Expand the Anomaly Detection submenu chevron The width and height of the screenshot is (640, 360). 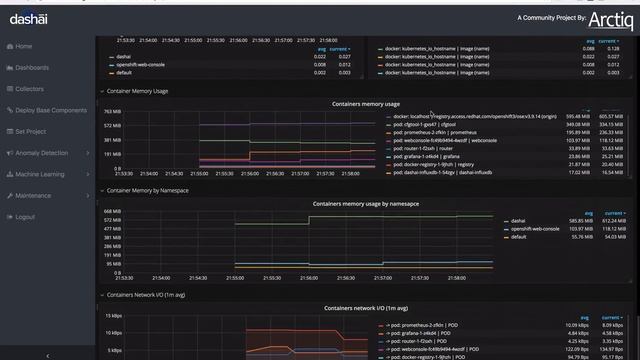pos(88,153)
